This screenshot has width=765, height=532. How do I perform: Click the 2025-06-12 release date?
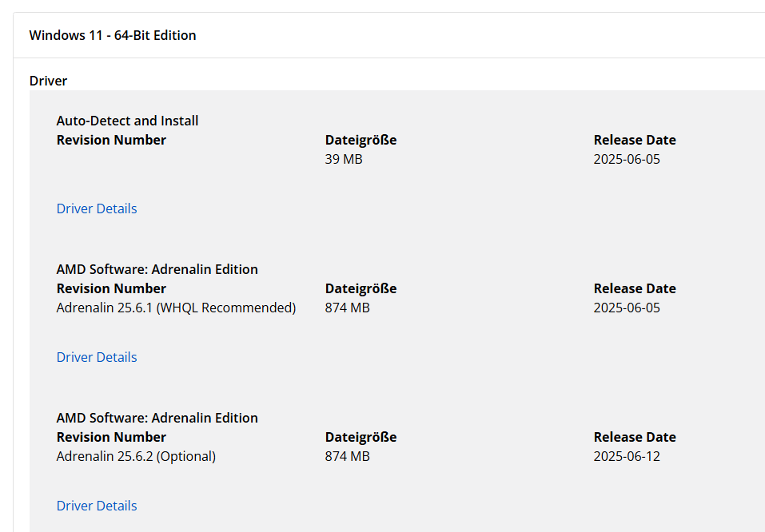coord(627,456)
